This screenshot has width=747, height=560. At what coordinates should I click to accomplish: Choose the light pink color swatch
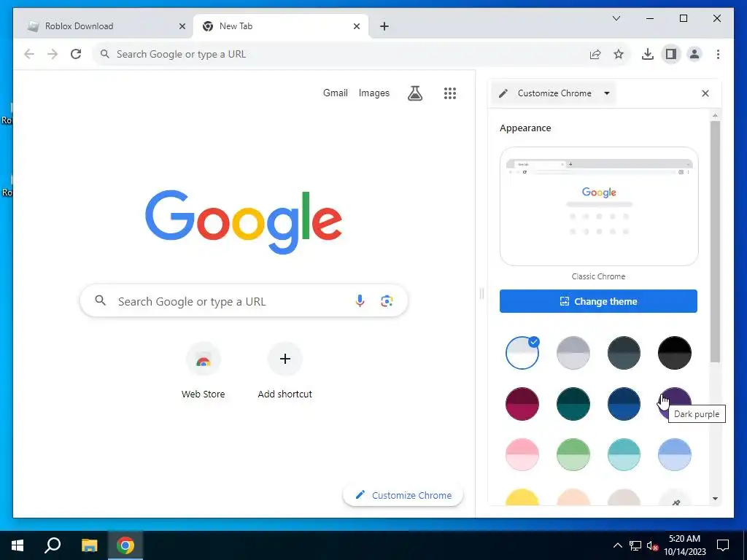(x=522, y=455)
